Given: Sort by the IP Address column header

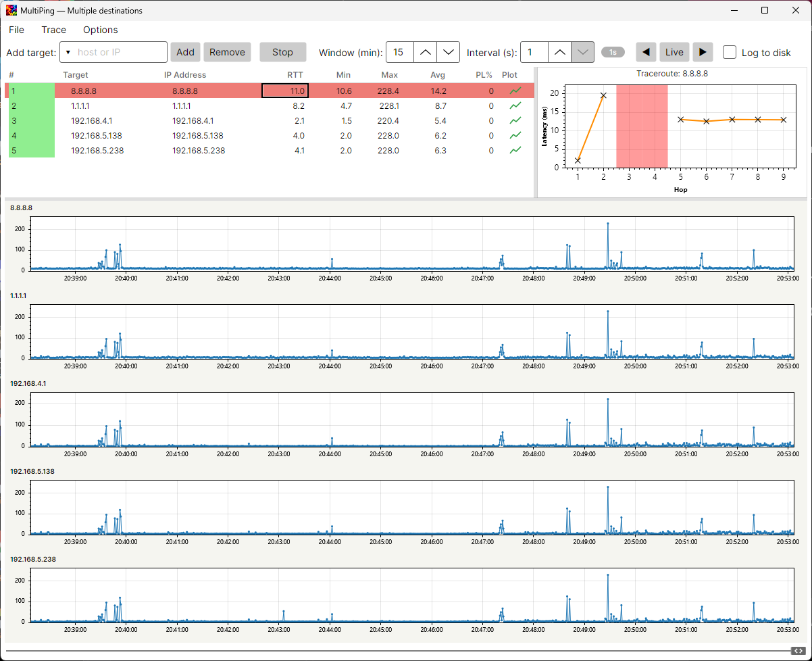Looking at the screenshot, I should click(x=185, y=75).
